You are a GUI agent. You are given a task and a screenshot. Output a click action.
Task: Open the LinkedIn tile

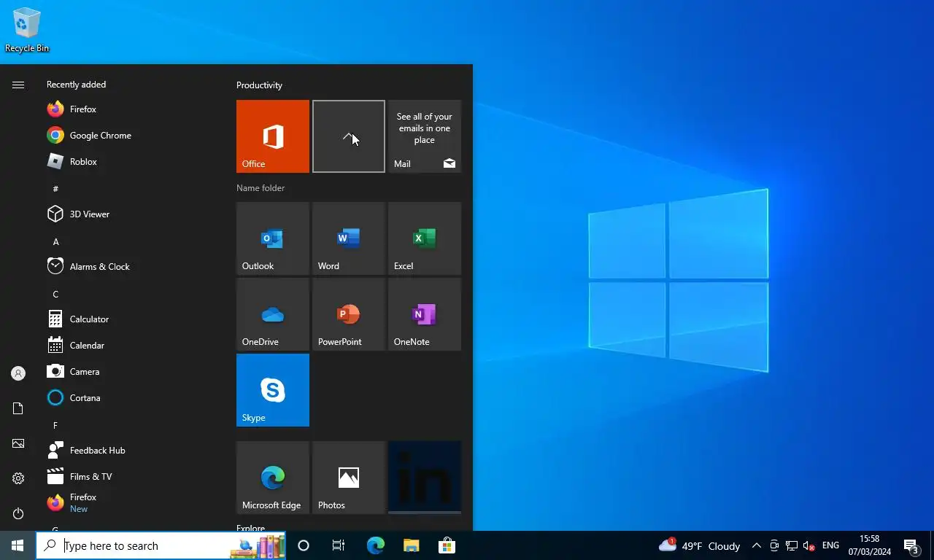(425, 478)
